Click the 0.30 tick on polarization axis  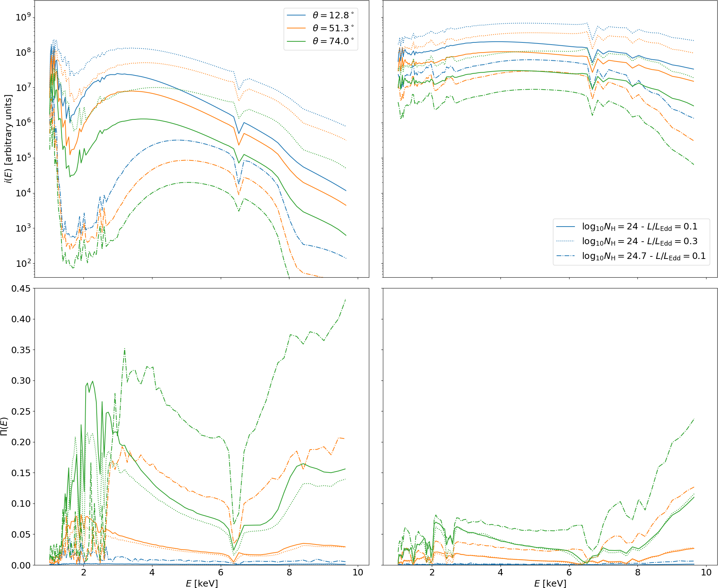click(21, 380)
